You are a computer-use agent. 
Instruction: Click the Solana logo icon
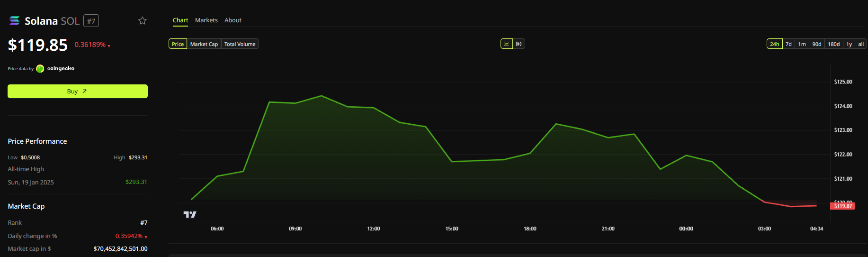[x=15, y=21]
